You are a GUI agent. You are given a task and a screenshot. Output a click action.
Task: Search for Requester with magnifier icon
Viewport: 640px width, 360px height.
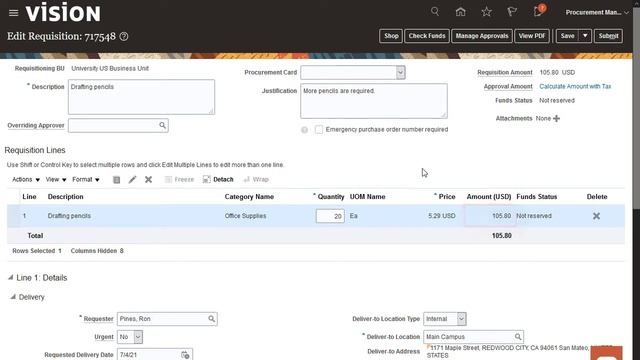coord(211,319)
